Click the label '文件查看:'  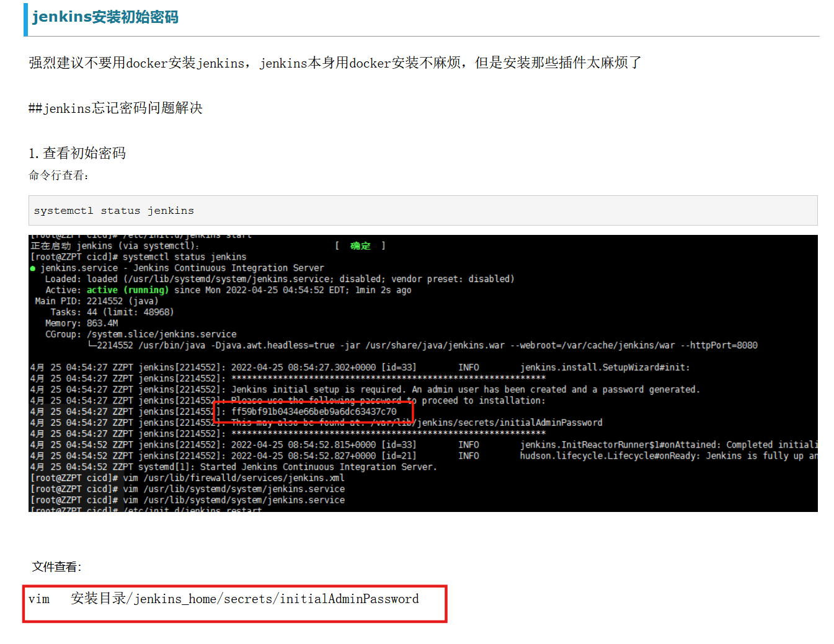[56, 567]
